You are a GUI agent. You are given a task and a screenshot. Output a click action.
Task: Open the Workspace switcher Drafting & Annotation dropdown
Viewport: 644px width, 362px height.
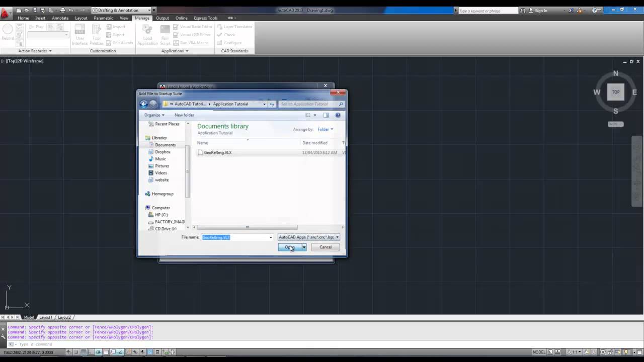click(122, 10)
